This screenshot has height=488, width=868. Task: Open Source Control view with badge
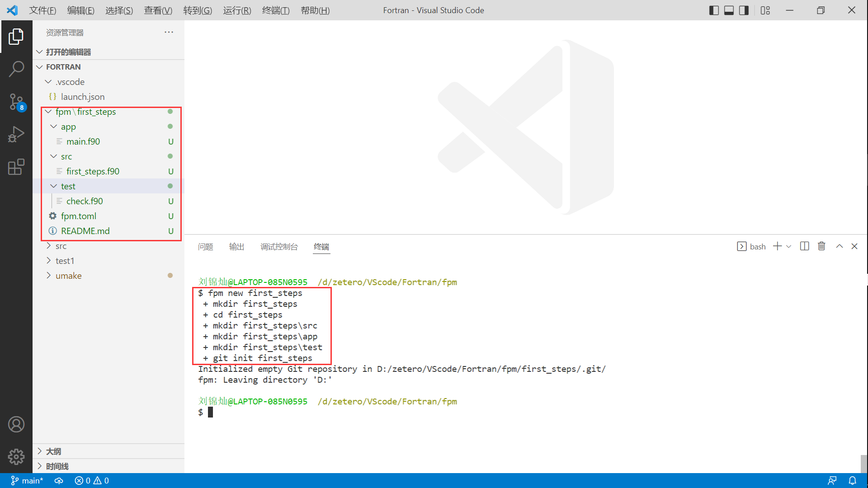16,102
